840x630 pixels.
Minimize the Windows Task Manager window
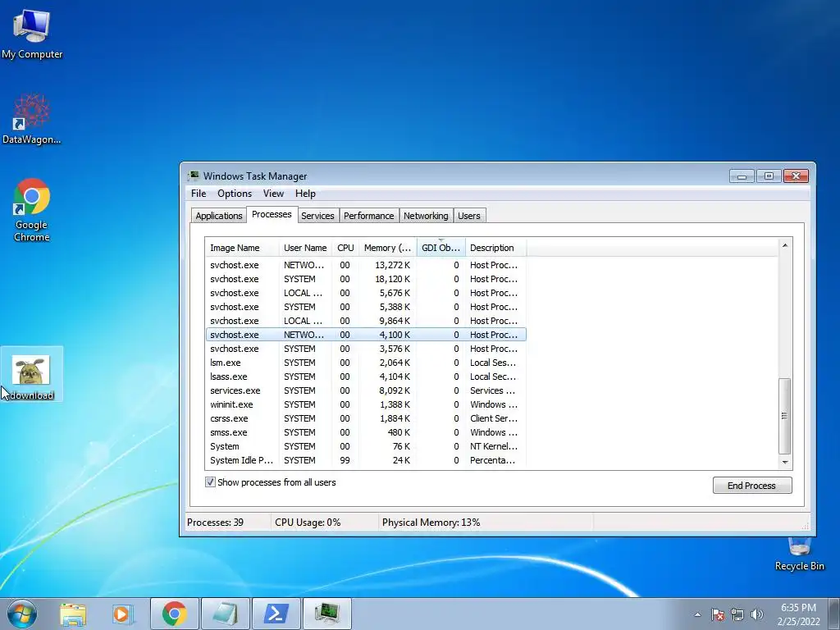point(742,176)
